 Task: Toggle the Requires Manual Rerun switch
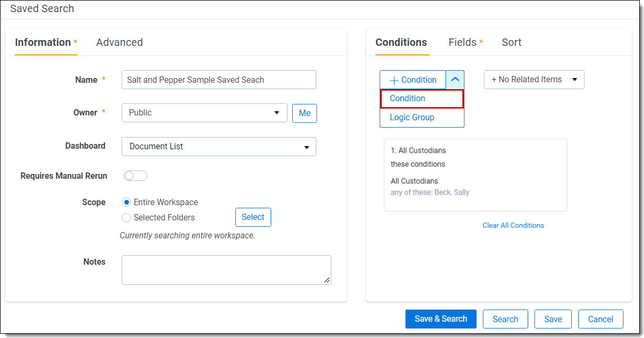coord(135,176)
